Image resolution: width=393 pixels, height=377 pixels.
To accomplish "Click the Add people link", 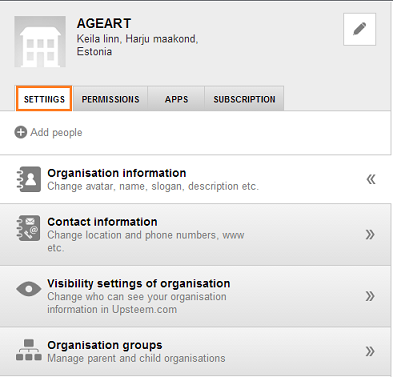I will 56,132.
